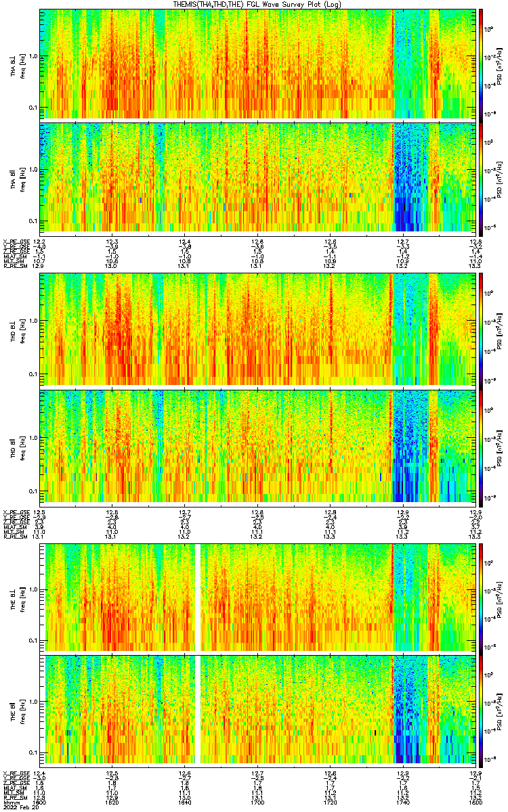508x812 pixels.
Task: Click the THD B-parallel spectrogram panel
Action: (x=258, y=446)
